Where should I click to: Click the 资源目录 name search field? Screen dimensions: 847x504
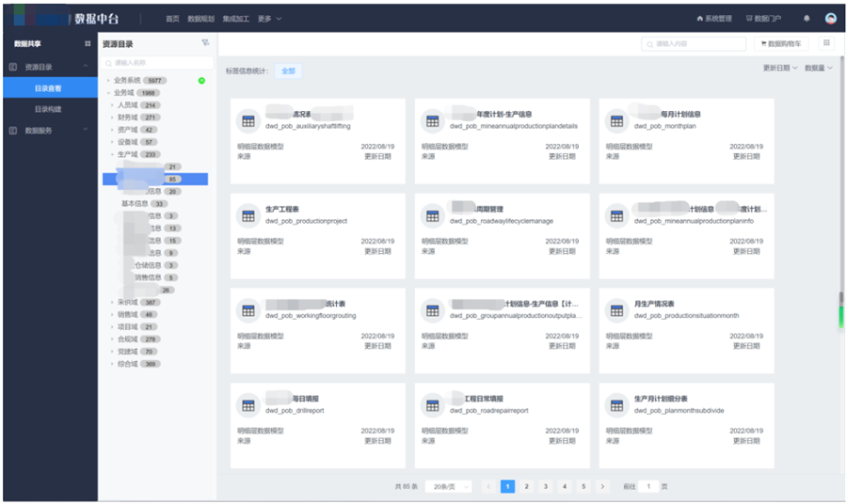(x=155, y=63)
